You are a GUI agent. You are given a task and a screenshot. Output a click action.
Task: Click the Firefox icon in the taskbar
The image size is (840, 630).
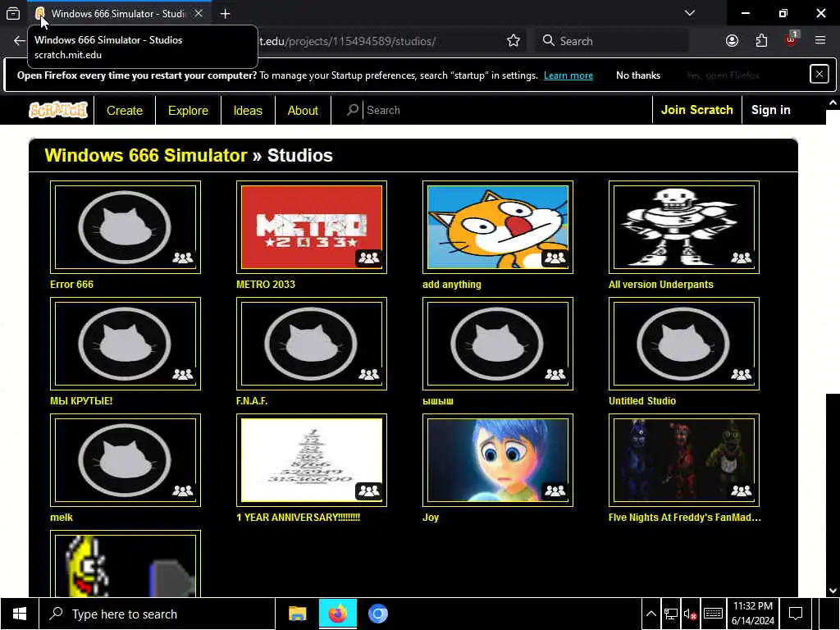[337, 614]
